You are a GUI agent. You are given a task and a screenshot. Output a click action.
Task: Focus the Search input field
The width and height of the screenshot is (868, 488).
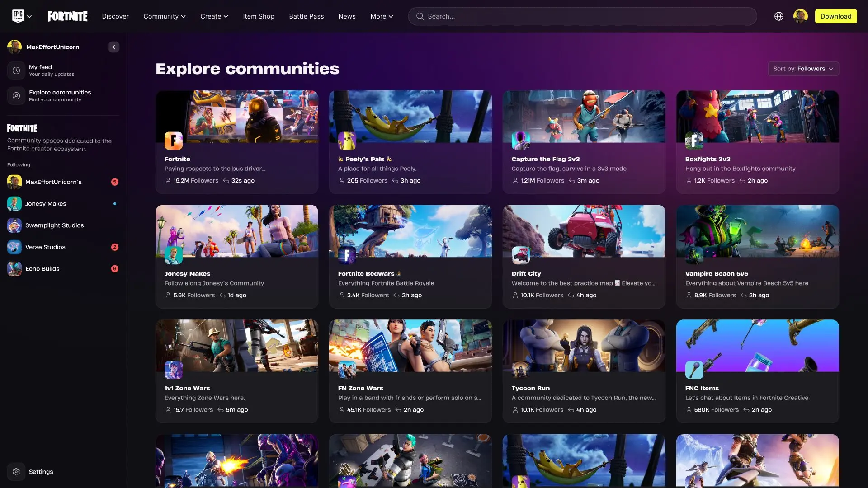pos(583,16)
